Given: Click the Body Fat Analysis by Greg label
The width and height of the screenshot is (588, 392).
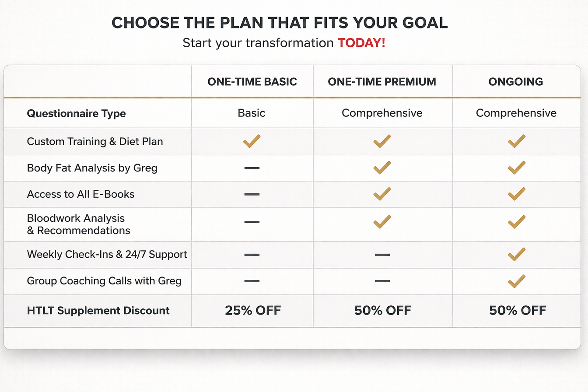Looking at the screenshot, I should [92, 168].
